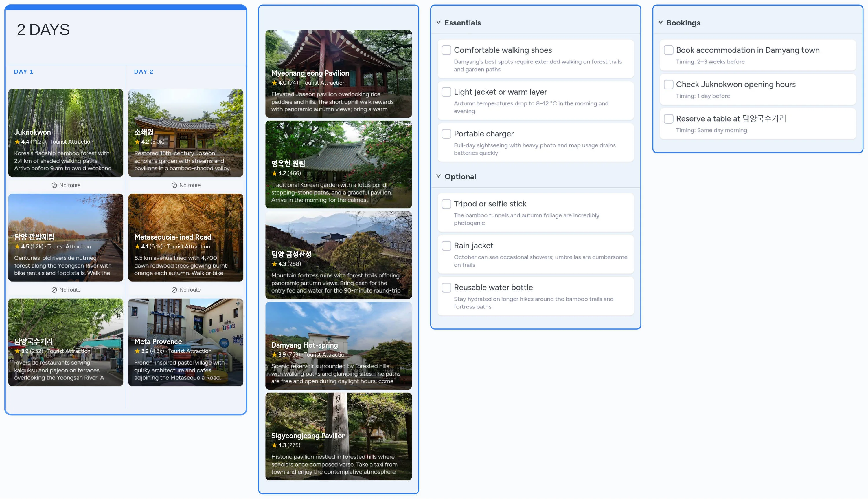The width and height of the screenshot is (868, 499).
Task: Open the 담양국수거리 card
Action: point(66,342)
